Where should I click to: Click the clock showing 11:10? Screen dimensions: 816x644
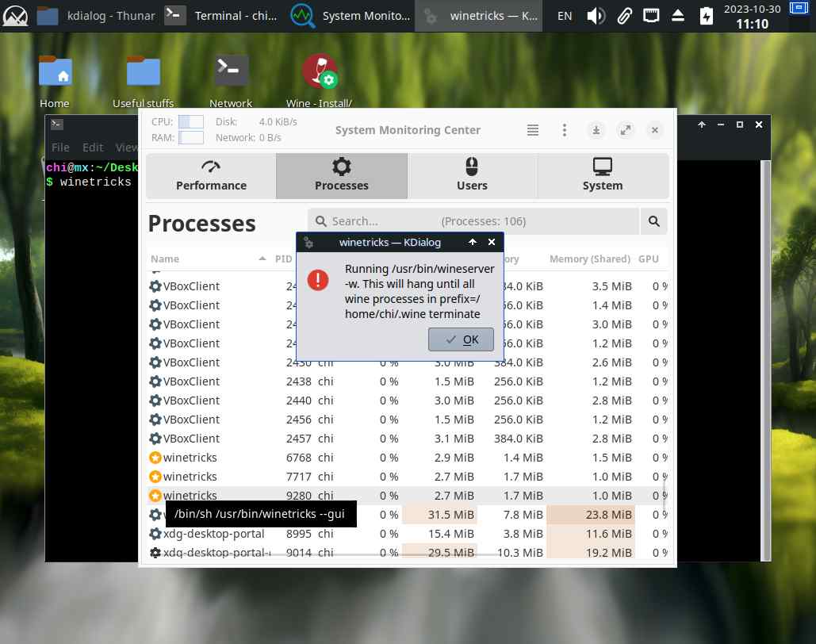[x=752, y=24]
